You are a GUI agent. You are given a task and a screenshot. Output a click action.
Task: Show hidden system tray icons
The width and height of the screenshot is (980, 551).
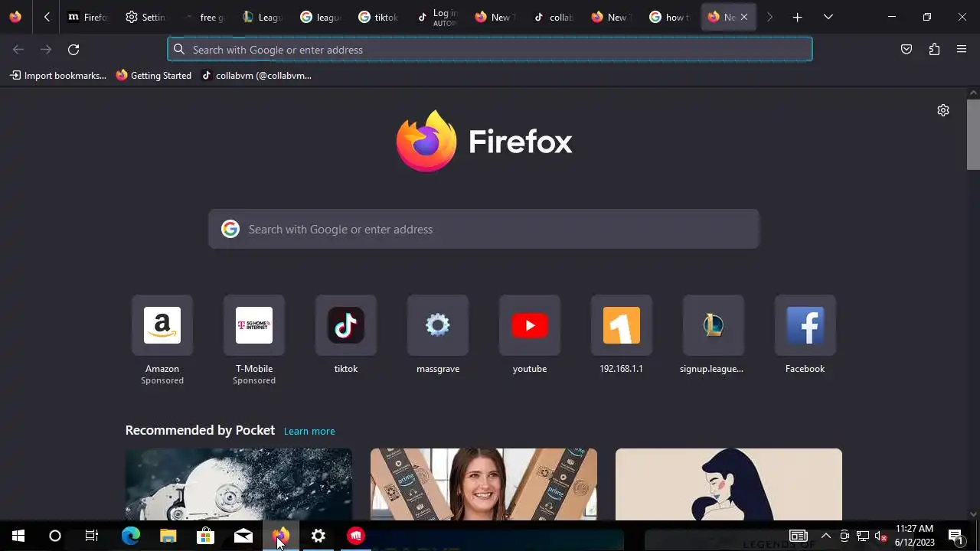[826, 536]
